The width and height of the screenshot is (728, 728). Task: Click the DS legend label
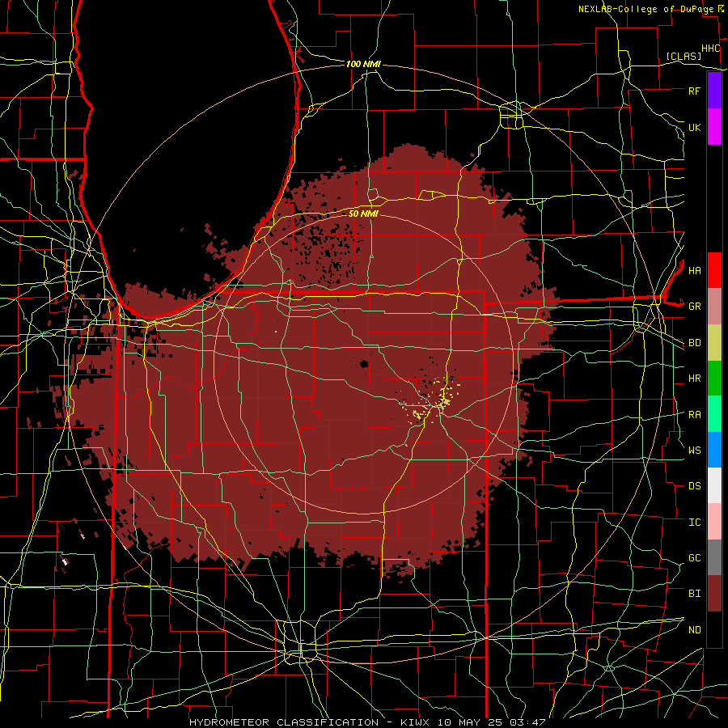694,485
